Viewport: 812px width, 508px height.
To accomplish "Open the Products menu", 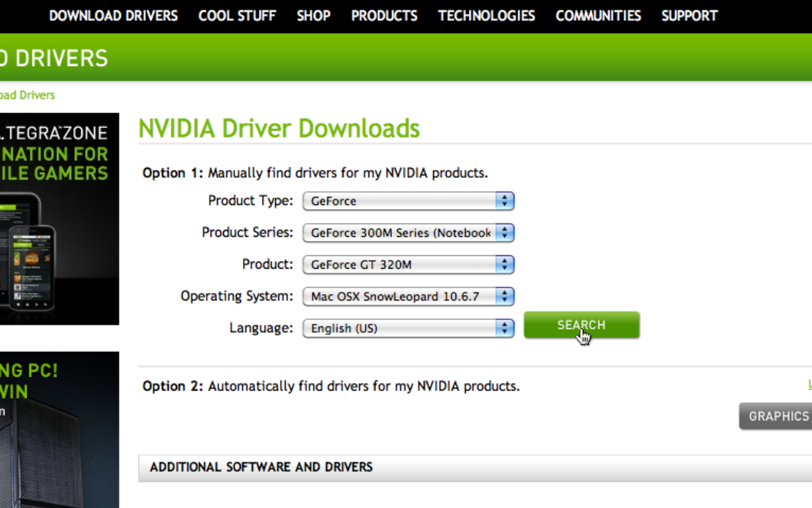I will (384, 16).
